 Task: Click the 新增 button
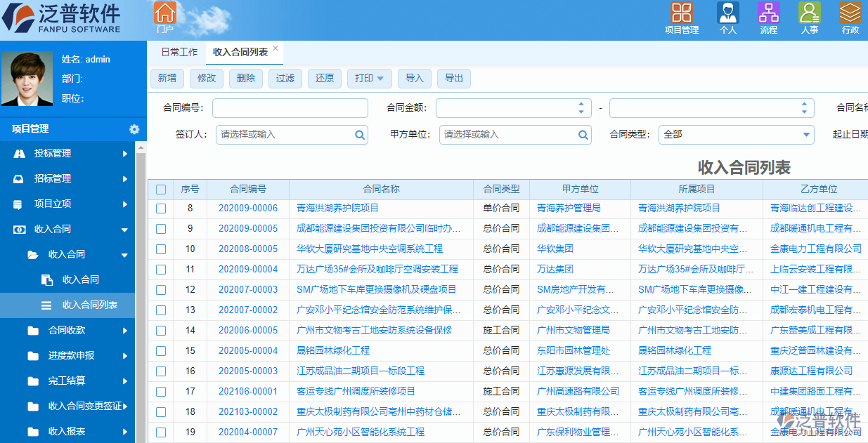pyautogui.click(x=167, y=79)
